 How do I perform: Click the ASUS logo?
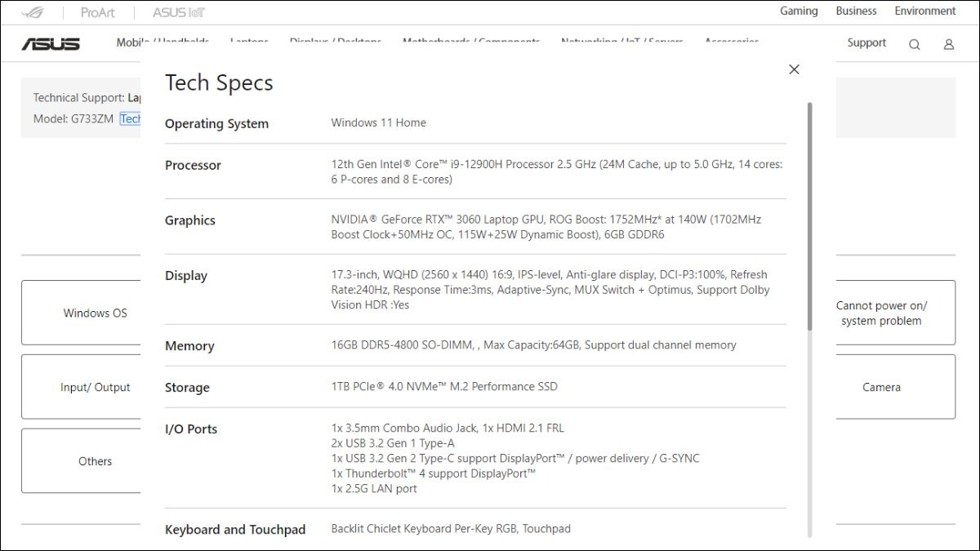coord(51,44)
